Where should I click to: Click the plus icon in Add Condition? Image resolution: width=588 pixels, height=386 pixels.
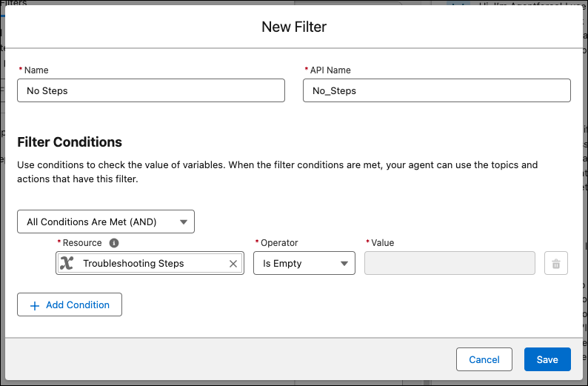35,305
